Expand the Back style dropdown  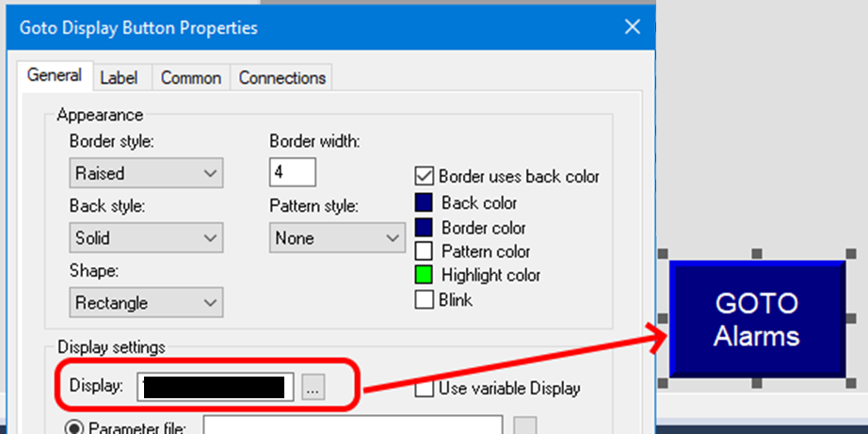(147, 238)
